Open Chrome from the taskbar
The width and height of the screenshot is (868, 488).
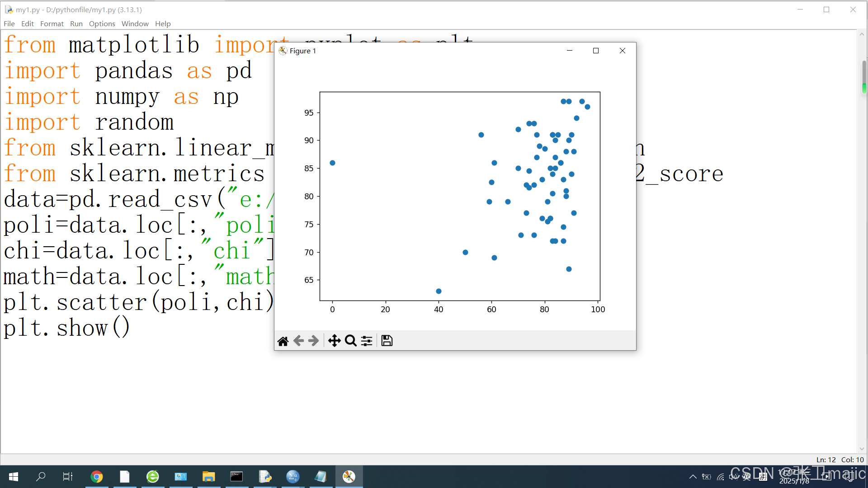click(x=97, y=477)
